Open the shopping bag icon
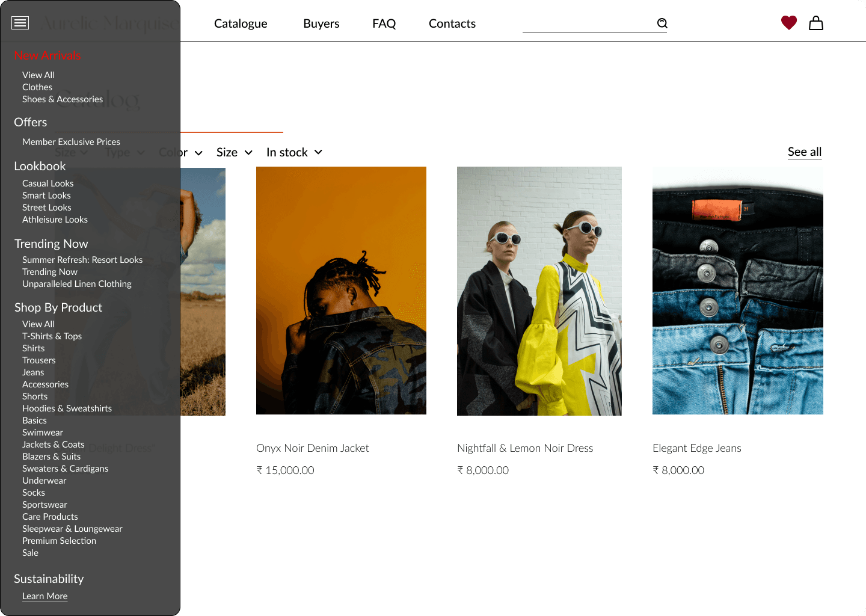Image resolution: width=866 pixels, height=616 pixels. pyautogui.click(x=816, y=23)
